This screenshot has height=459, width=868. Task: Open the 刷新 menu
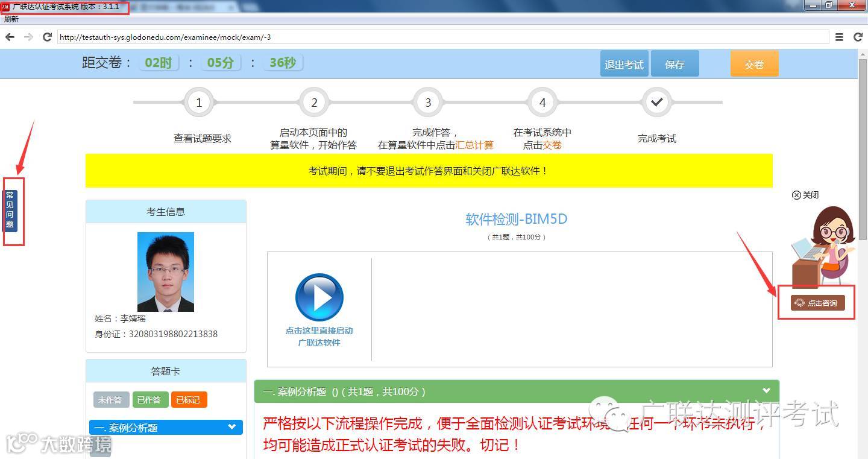[x=11, y=19]
